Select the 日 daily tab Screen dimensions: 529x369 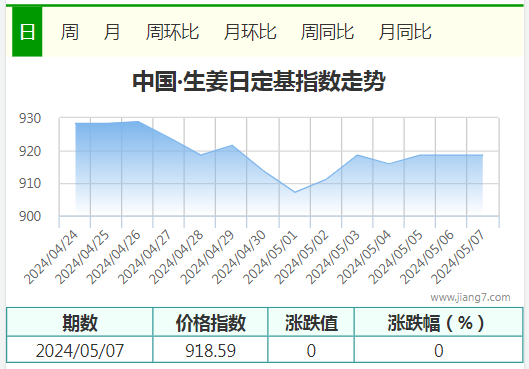click(x=27, y=32)
